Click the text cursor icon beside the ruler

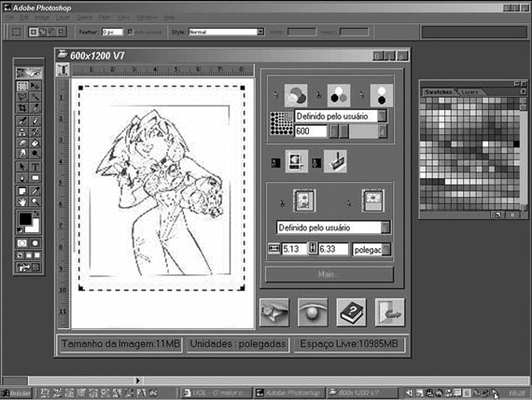[63, 70]
